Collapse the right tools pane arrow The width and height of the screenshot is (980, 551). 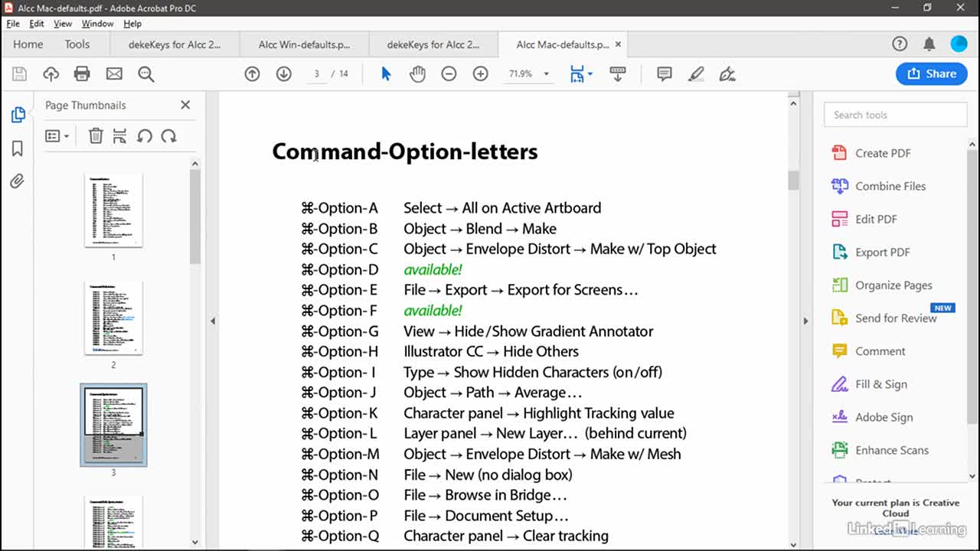pyautogui.click(x=805, y=321)
